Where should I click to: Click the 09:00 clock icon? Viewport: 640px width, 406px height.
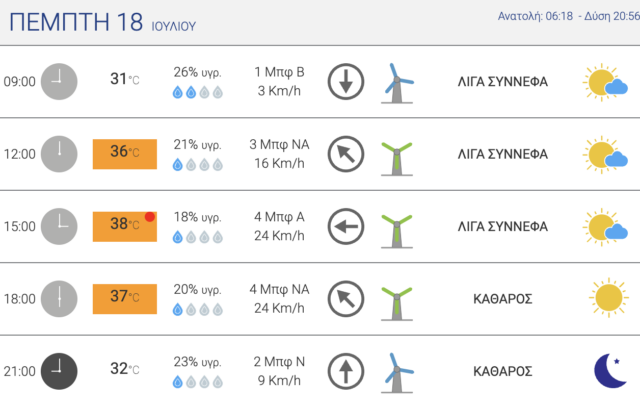tap(59, 81)
